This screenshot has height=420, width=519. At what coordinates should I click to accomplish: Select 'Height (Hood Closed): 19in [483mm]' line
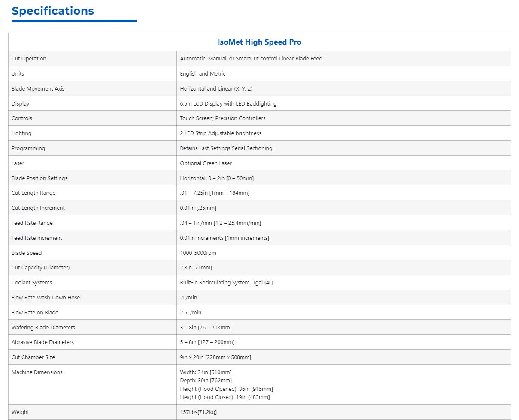(225, 397)
